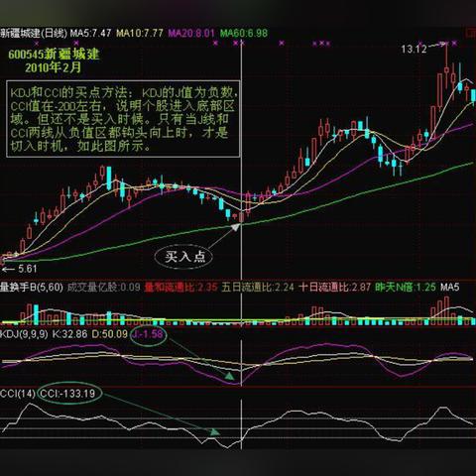Select the 五日流通比:2.24 value

(258, 287)
